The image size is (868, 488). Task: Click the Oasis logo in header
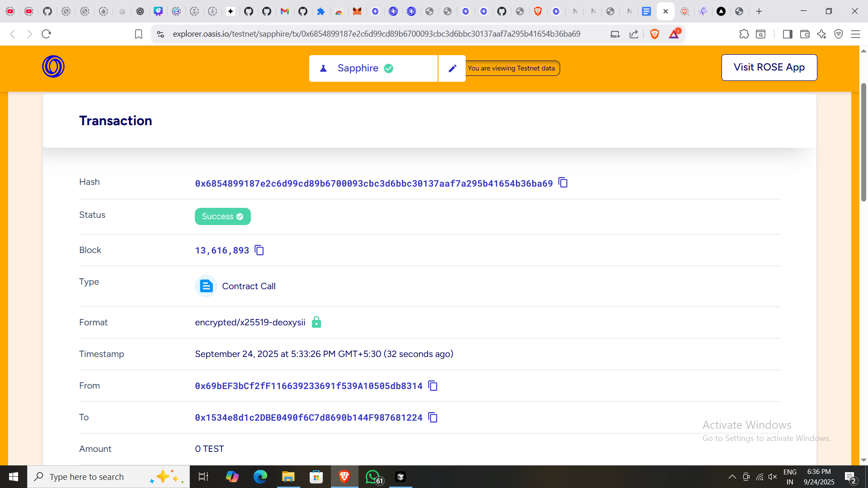coord(53,67)
